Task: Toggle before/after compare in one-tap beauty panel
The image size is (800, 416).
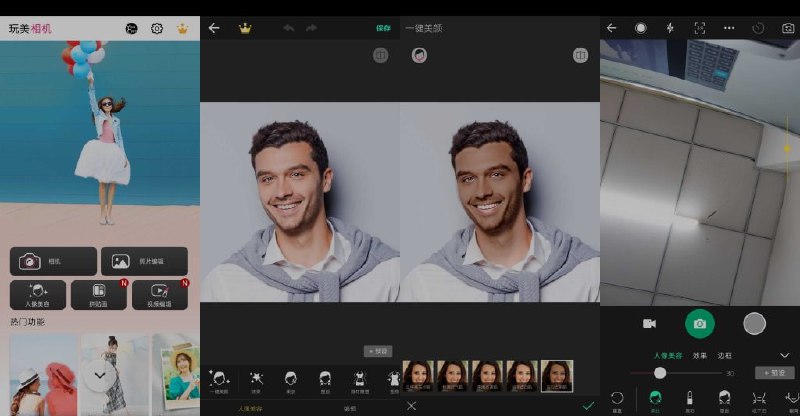Action: coord(580,55)
